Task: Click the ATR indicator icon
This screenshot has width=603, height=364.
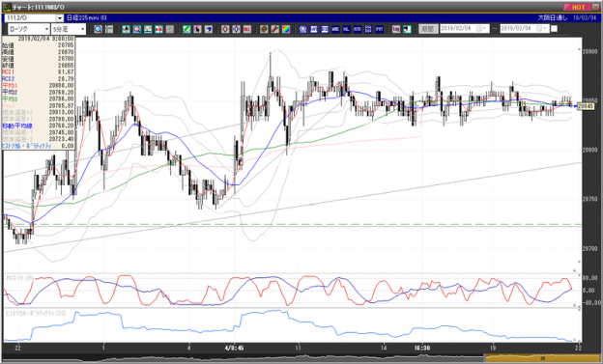Action: 358,29
